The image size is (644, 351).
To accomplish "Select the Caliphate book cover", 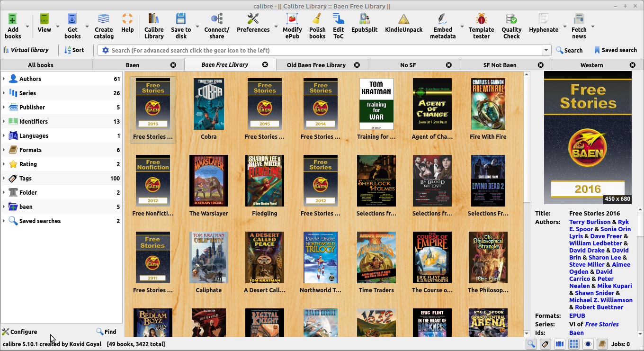I will (x=209, y=257).
